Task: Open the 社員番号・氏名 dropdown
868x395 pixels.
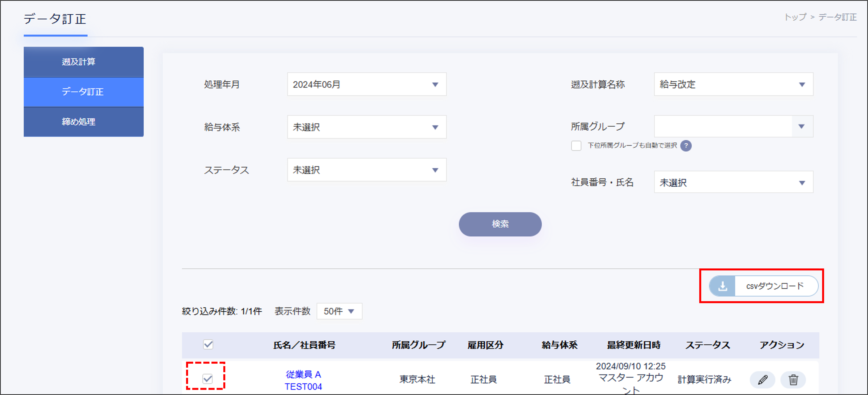Action: (733, 182)
